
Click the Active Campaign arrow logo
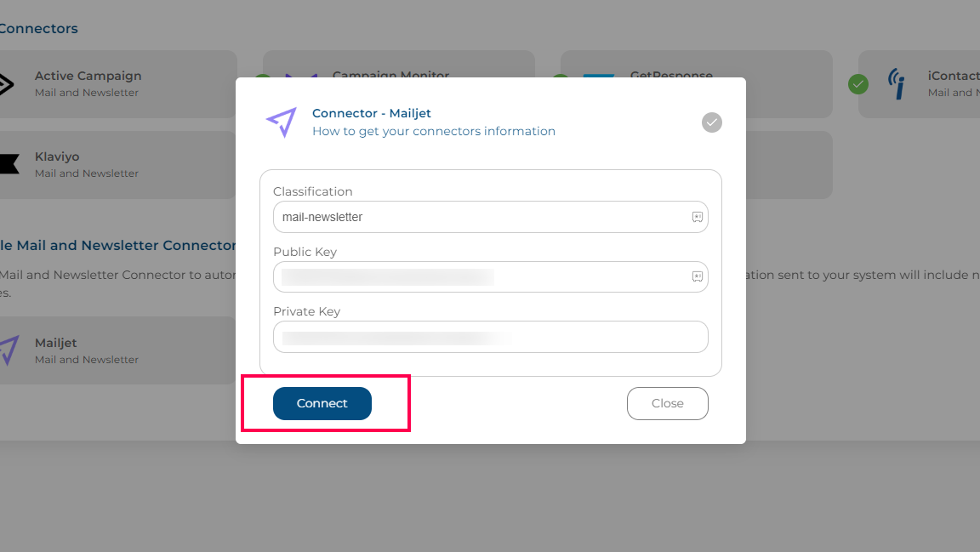click(x=6, y=83)
